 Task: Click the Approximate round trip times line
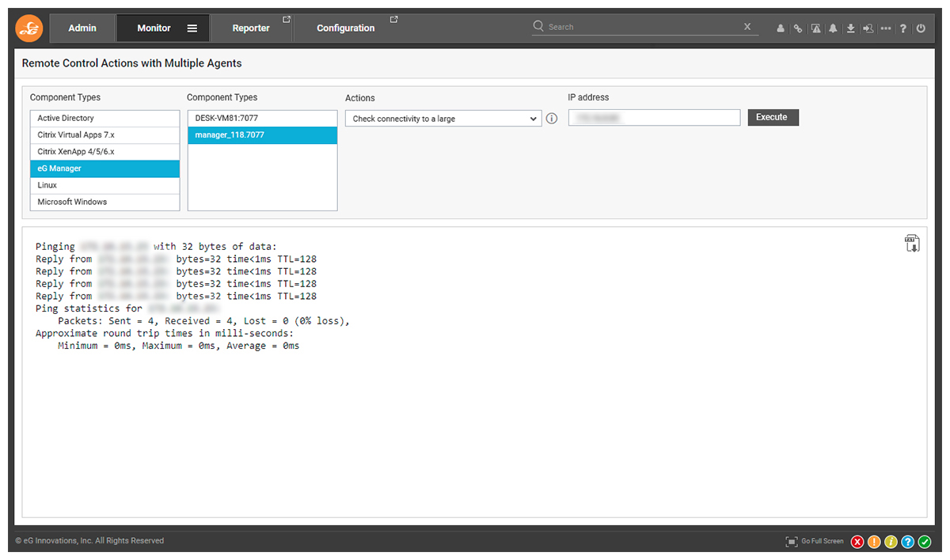point(165,334)
